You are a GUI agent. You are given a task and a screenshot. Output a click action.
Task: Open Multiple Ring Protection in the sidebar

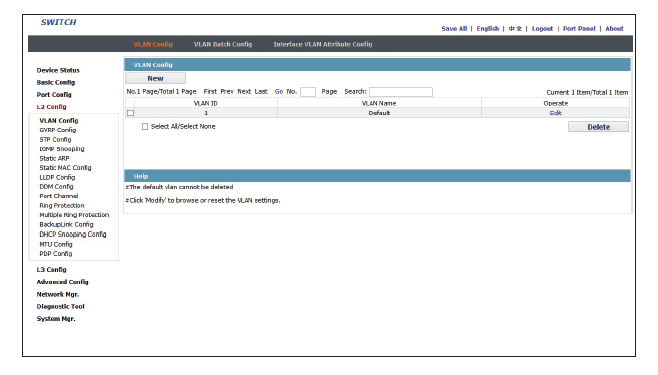coord(74,215)
